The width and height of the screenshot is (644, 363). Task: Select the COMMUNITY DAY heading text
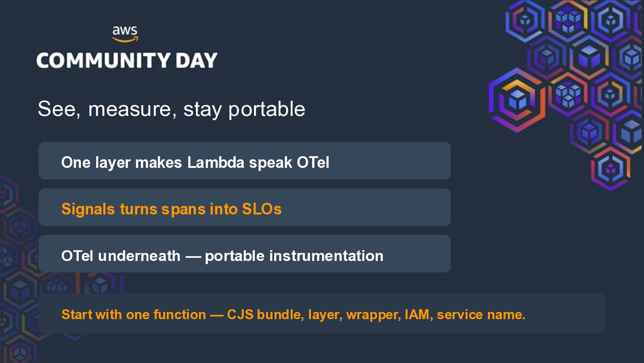pos(127,60)
